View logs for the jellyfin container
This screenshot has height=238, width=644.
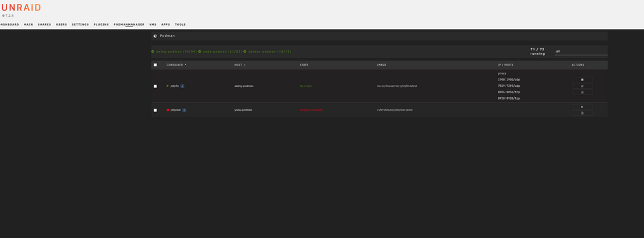[582, 93]
